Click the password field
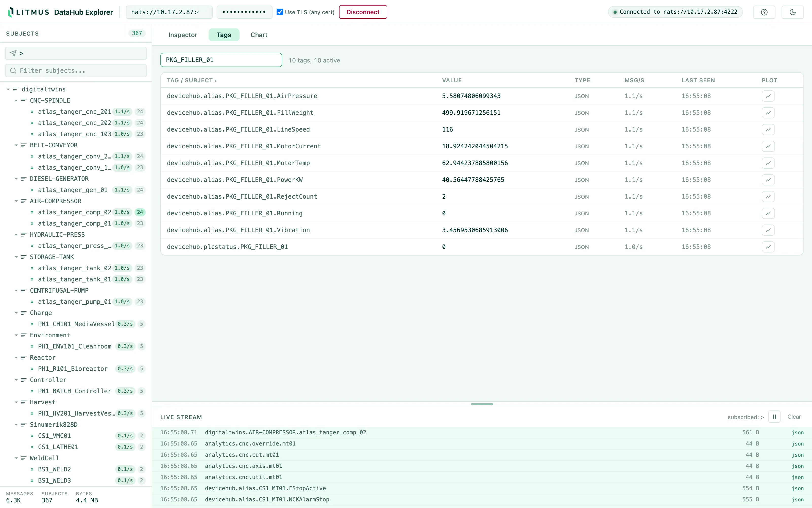Viewport: 812px width, 508px height. point(244,12)
